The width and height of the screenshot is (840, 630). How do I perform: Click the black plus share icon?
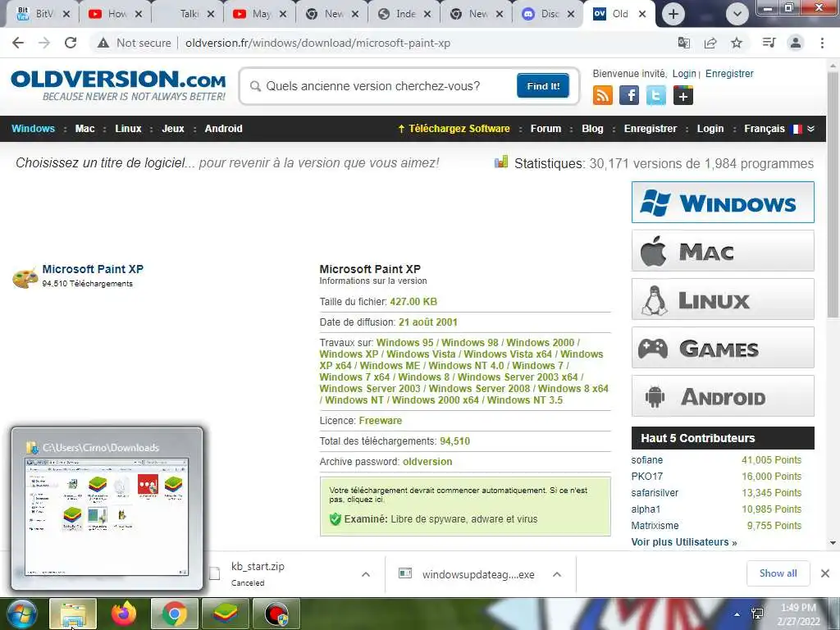click(683, 95)
